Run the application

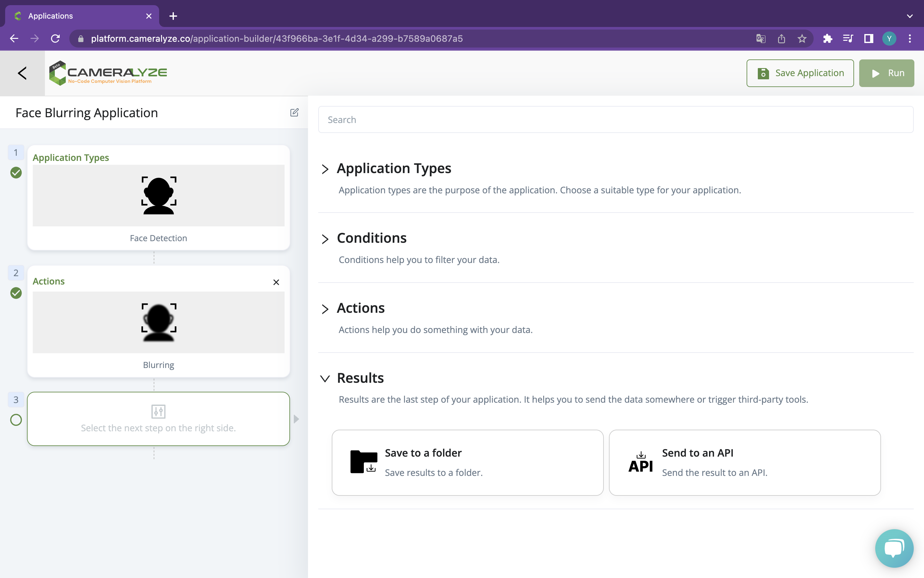(886, 73)
